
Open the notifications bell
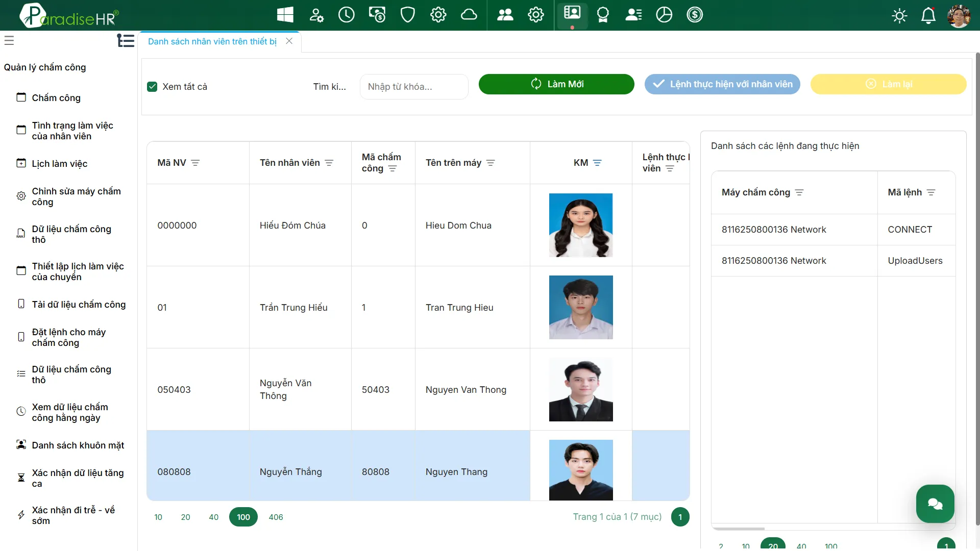click(x=928, y=16)
